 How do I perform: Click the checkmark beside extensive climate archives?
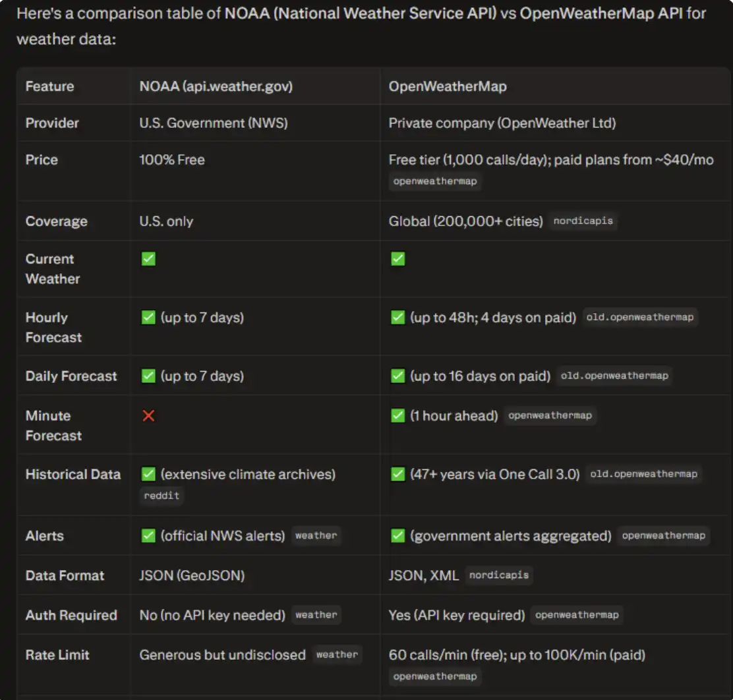tap(148, 475)
